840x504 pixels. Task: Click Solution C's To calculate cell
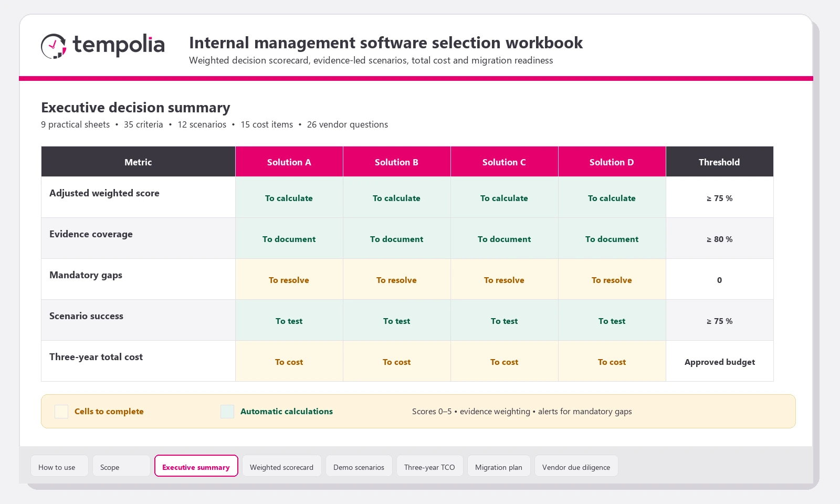505,197
